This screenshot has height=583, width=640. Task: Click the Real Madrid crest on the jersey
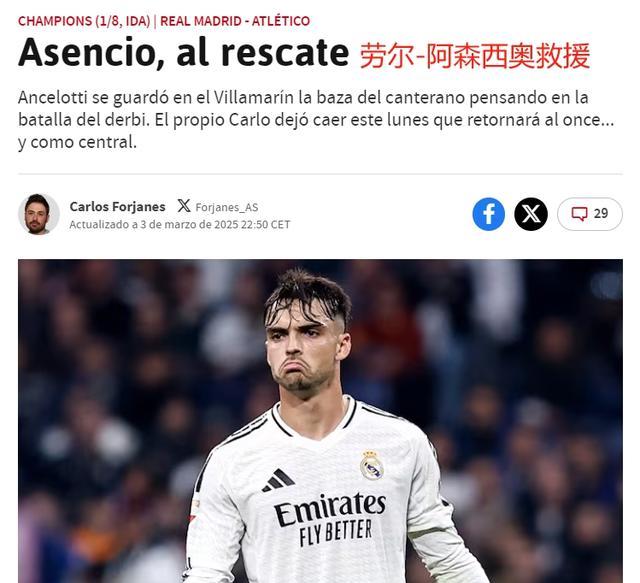tap(371, 465)
